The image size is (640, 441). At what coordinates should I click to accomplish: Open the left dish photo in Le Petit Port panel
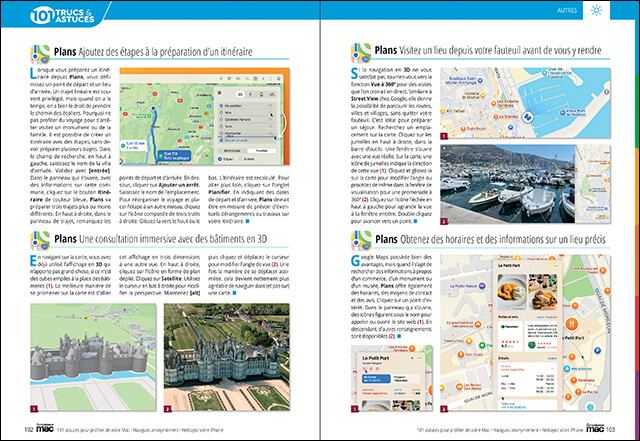tap(512, 292)
